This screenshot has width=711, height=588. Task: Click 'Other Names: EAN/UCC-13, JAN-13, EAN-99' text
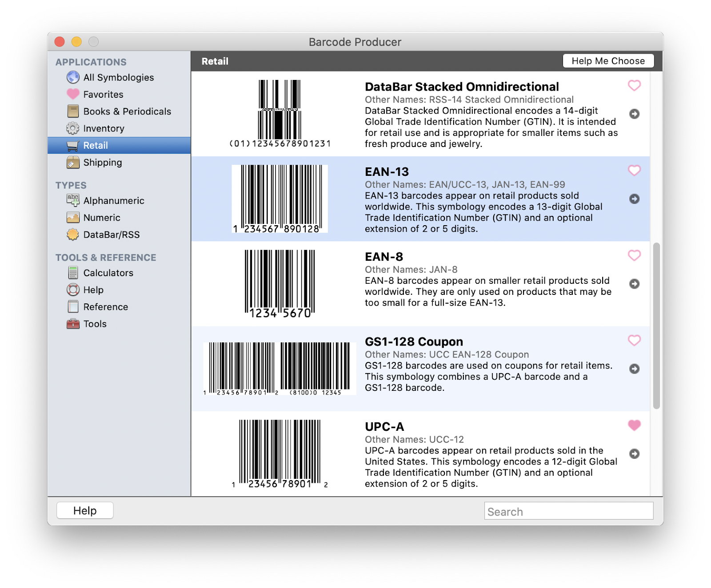465,184
